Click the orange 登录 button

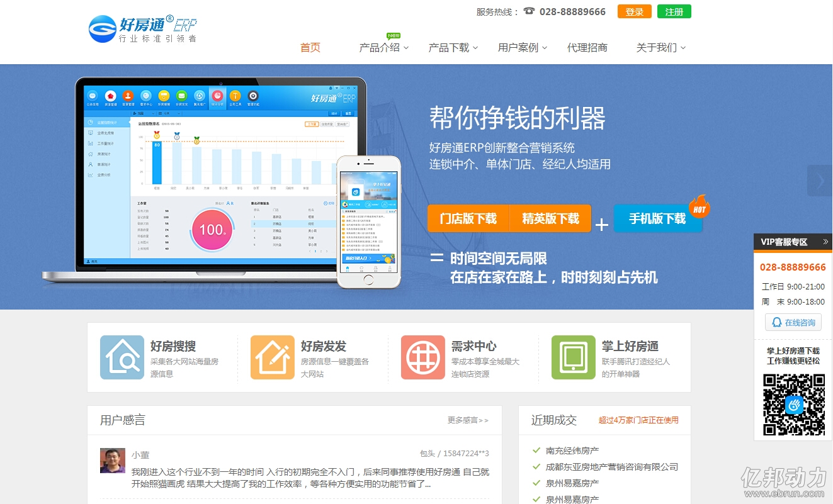635,11
